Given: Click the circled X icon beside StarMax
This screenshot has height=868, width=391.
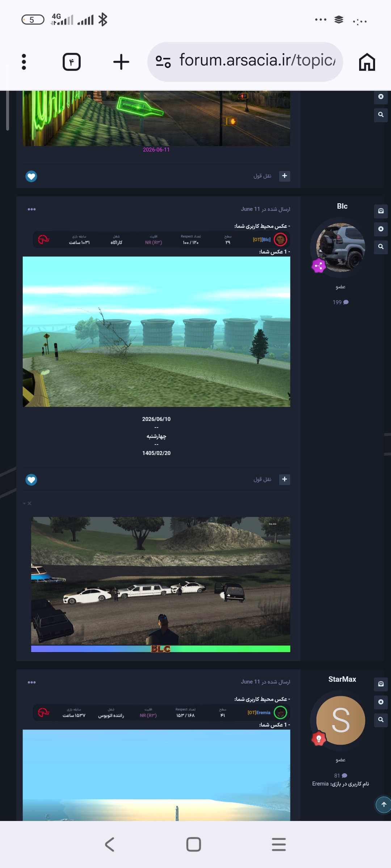Looking at the screenshot, I should point(381,702).
